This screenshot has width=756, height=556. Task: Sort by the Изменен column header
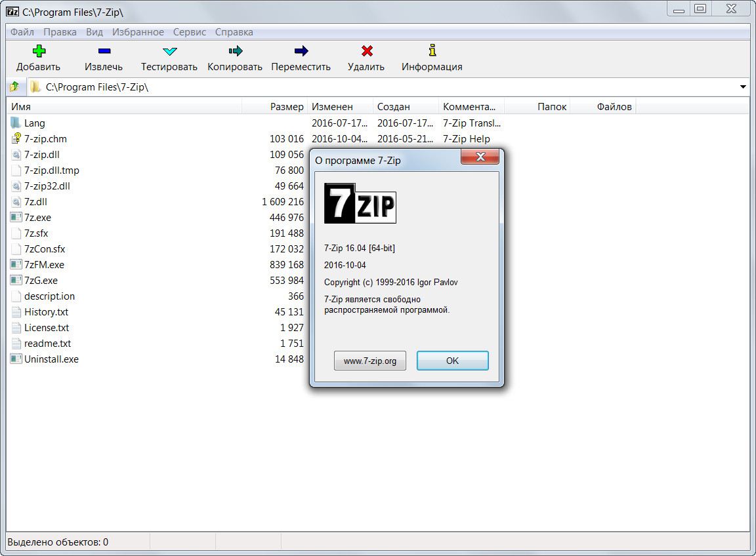click(340, 106)
